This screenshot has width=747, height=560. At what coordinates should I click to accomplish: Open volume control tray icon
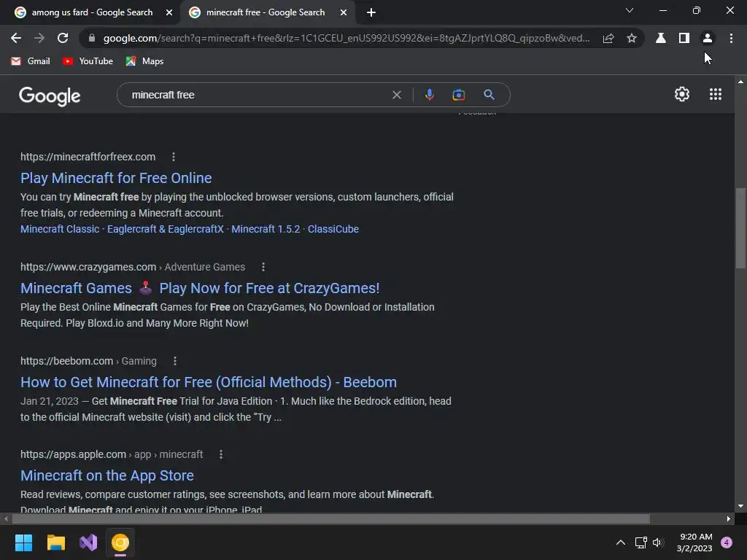click(x=659, y=542)
